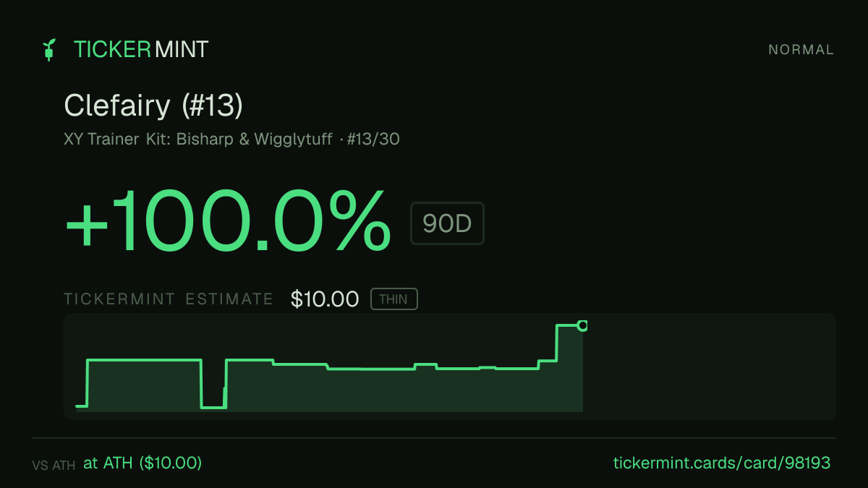
Task: Click the +100.0% change figure
Action: 228,221
